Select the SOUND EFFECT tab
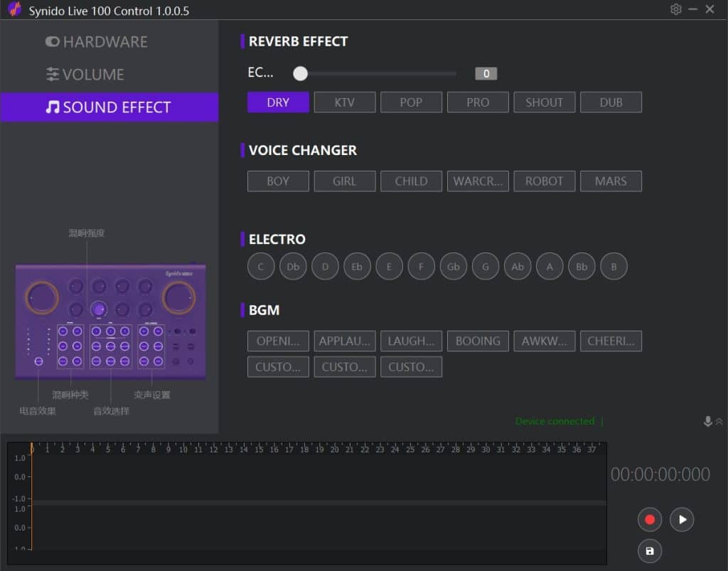The width and height of the screenshot is (728, 571). point(109,107)
